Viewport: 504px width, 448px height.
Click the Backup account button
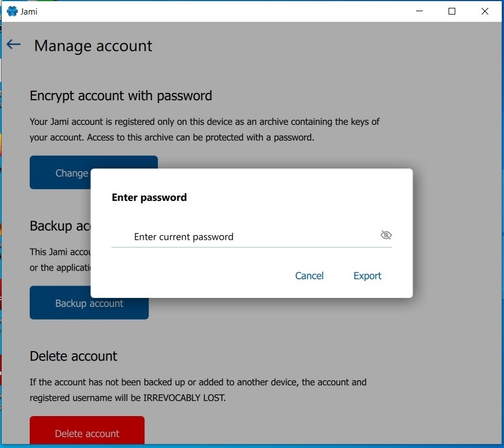click(x=89, y=302)
